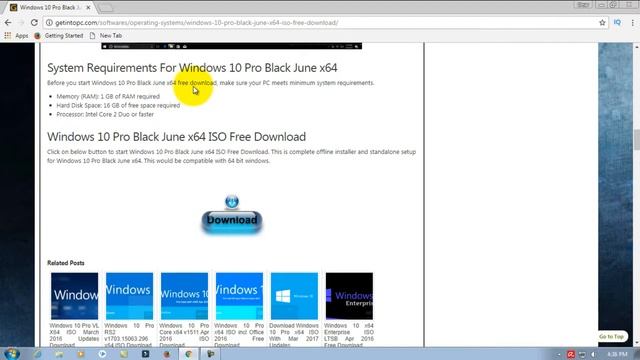Open Internet Explorer from the taskbar
640x360 pixels.
tap(38, 354)
